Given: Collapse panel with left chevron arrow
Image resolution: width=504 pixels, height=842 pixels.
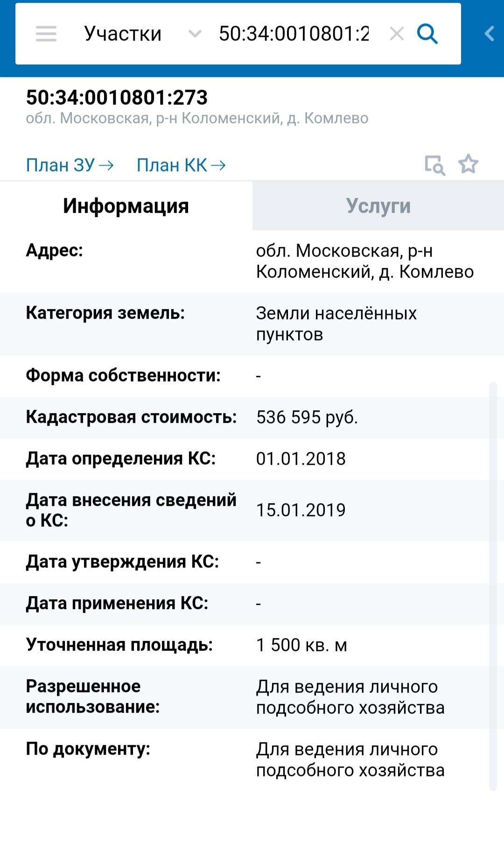Looking at the screenshot, I should [489, 34].
